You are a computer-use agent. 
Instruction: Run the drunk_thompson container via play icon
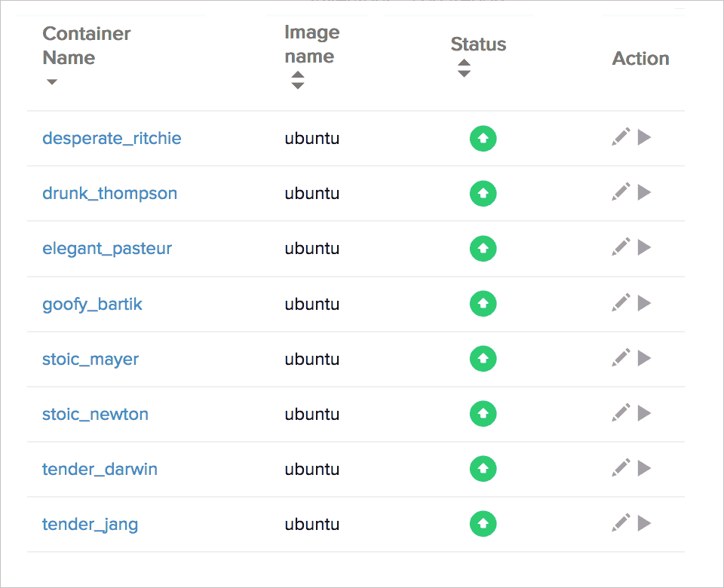tap(645, 192)
